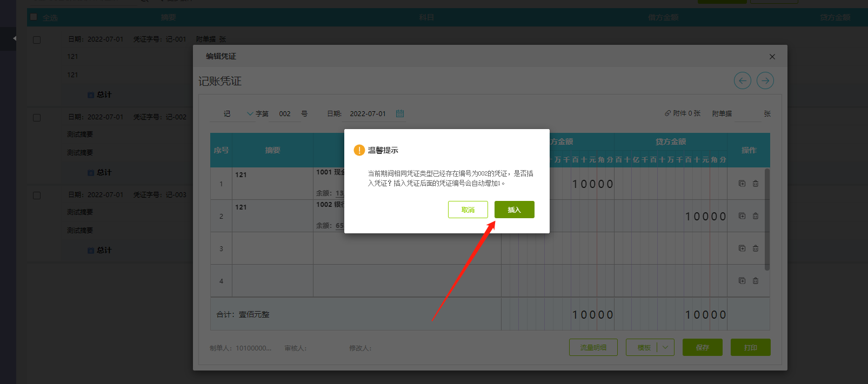This screenshot has width=868, height=384.
Task: Click the empty 摘要 cell in row 3
Action: 272,248
